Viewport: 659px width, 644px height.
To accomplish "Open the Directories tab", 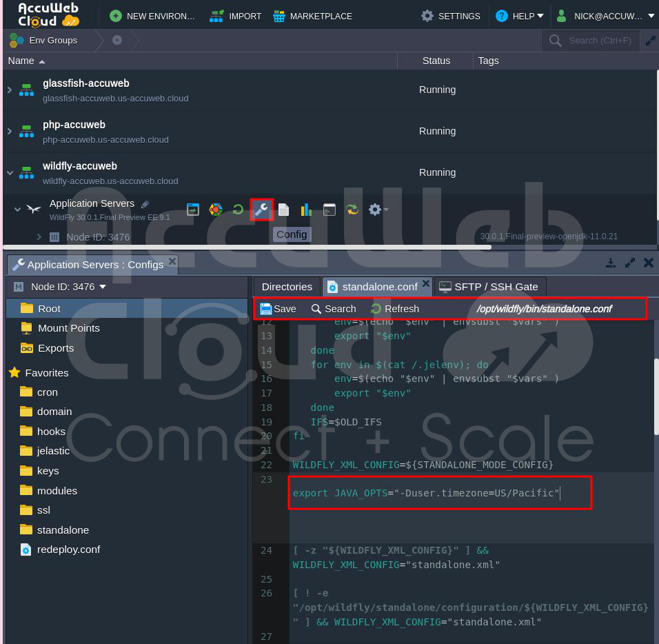I will (286, 287).
